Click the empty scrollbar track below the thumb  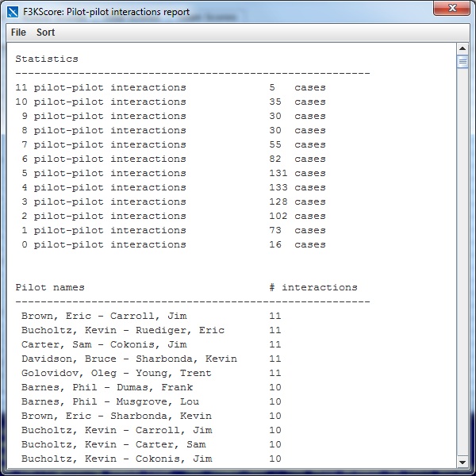(x=463, y=262)
